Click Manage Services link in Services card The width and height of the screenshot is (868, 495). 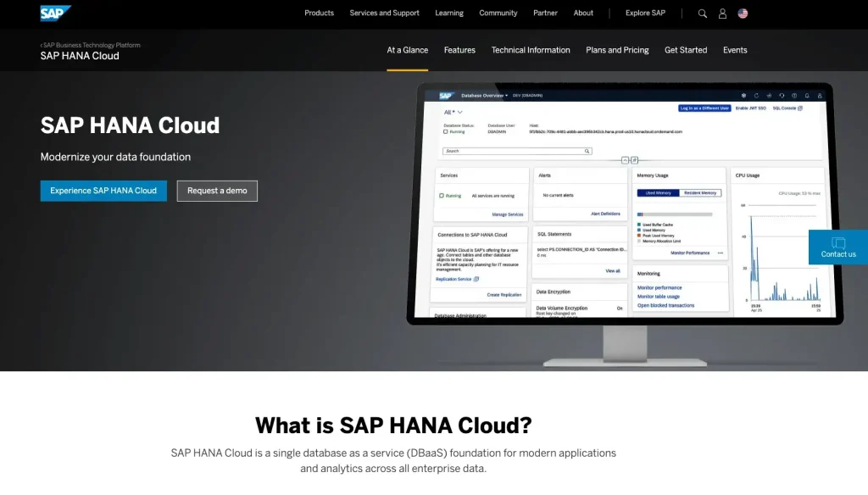(507, 214)
